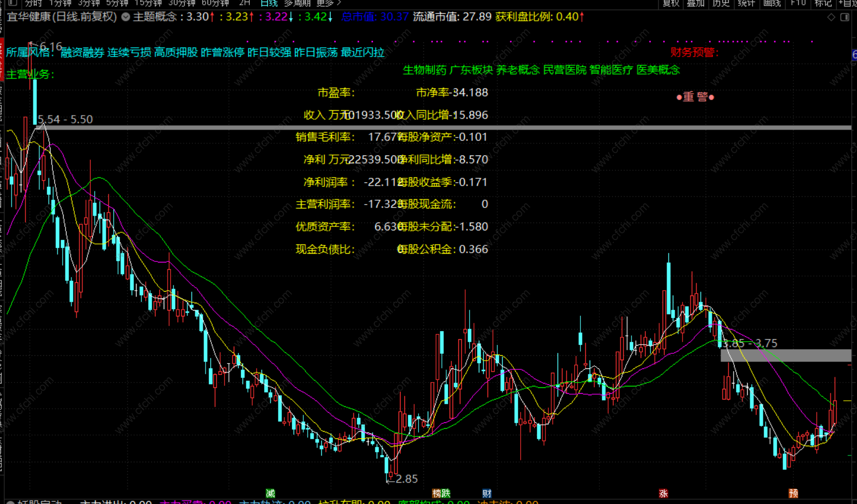Click the 标记 mark button

click(x=823, y=3)
